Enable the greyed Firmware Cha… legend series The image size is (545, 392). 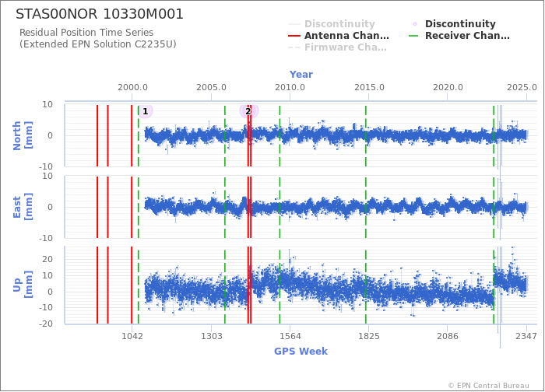point(337,47)
